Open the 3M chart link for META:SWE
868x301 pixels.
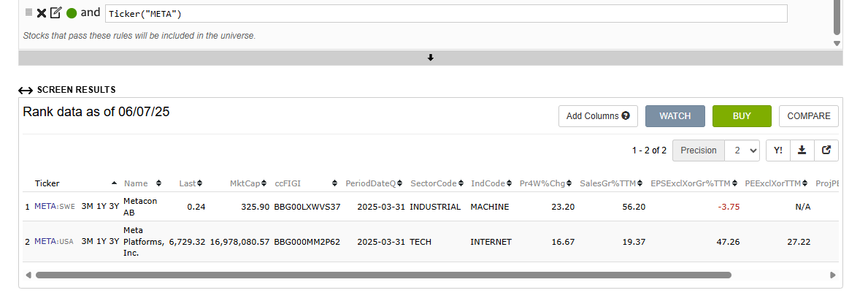click(x=87, y=207)
